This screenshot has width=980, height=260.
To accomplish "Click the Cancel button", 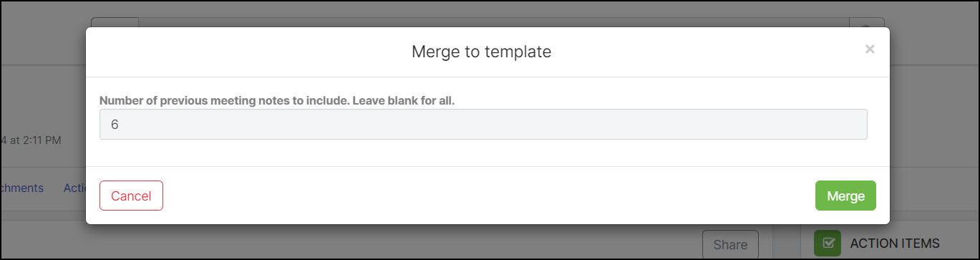I will 131,196.
